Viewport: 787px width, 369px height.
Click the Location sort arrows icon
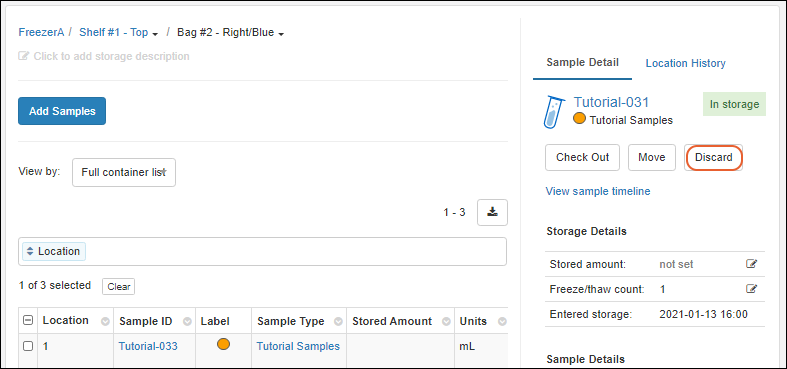coord(30,251)
